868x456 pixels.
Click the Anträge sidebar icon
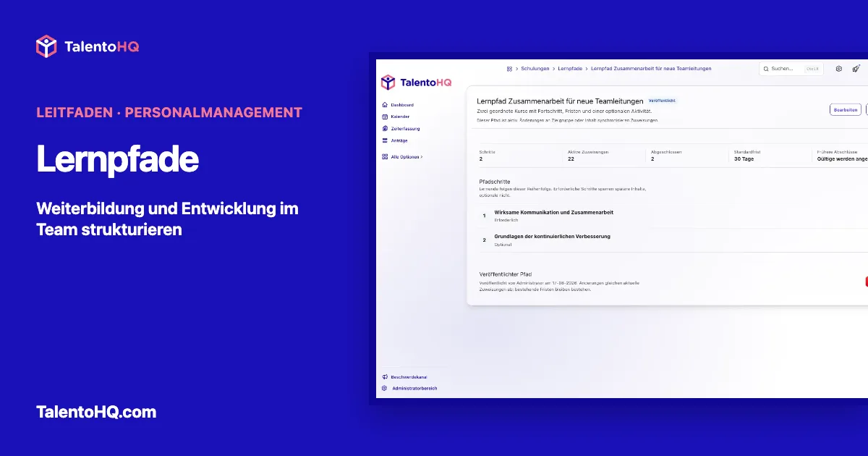(x=385, y=140)
